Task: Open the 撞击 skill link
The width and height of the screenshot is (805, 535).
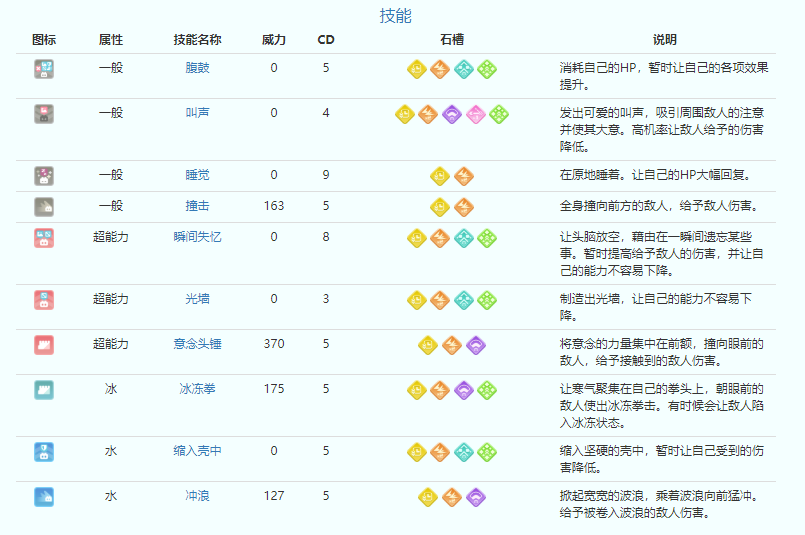Action: 197,207
